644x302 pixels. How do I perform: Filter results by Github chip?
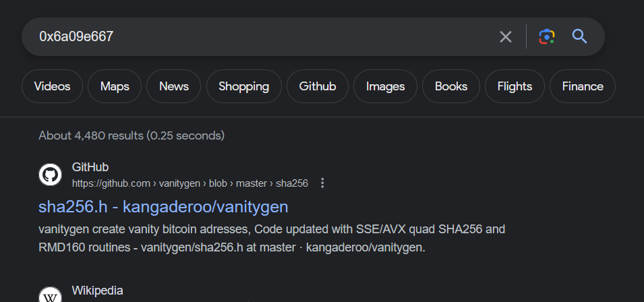(318, 86)
